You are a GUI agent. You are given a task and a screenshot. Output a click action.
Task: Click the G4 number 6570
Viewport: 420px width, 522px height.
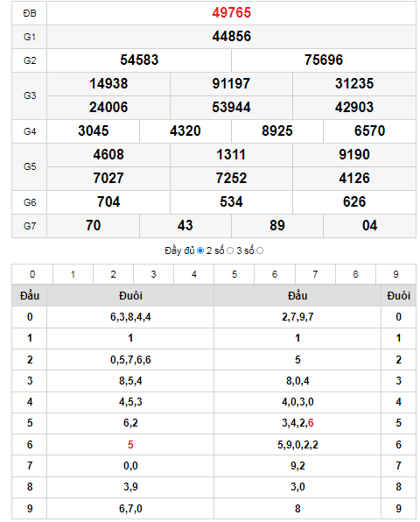[x=369, y=130]
